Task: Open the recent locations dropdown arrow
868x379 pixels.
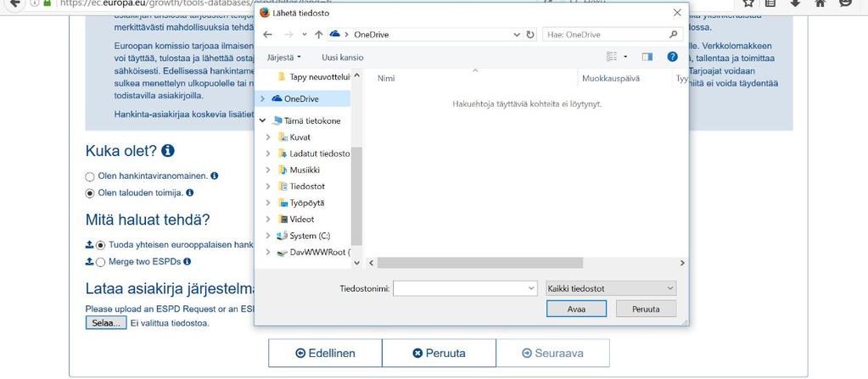Action: (305, 34)
